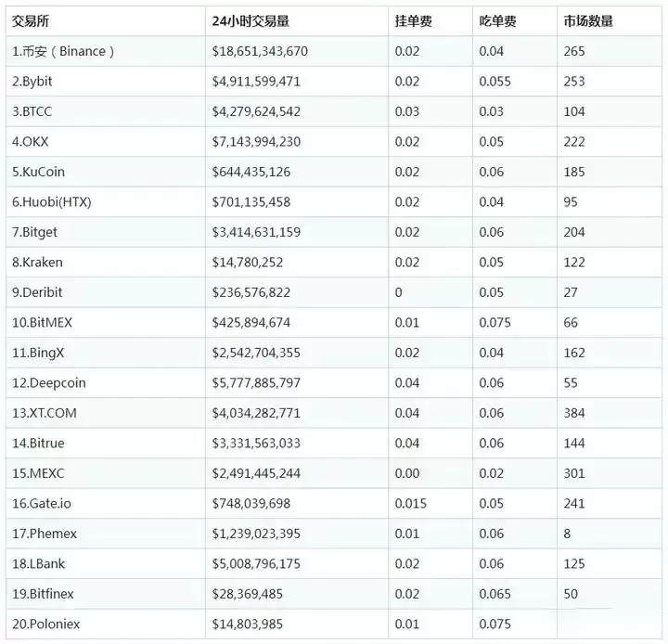Click LBank volume $5,008,796,175
The width and height of the screenshot is (668, 644).
[256, 564]
